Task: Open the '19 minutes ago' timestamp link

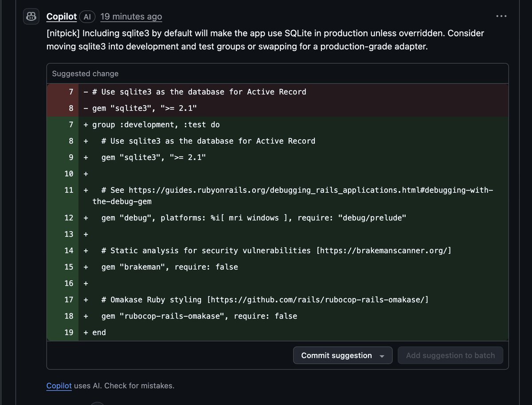Action: point(131,17)
